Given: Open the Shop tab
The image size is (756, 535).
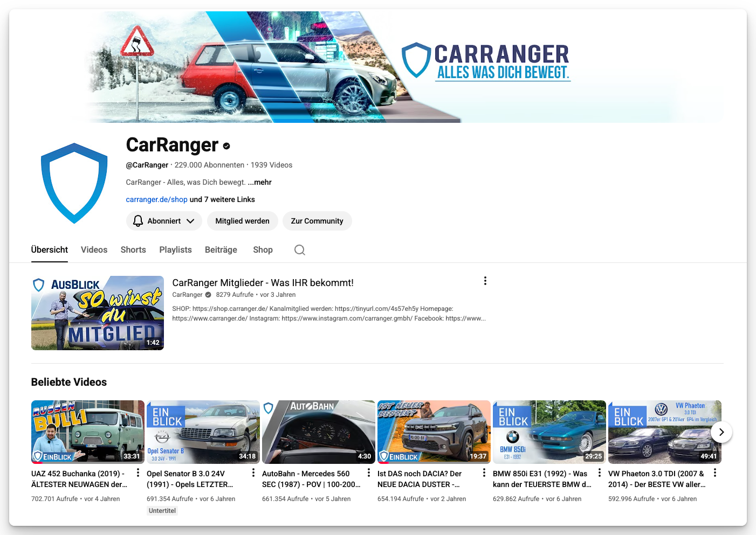Looking at the screenshot, I should click(x=263, y=250).
